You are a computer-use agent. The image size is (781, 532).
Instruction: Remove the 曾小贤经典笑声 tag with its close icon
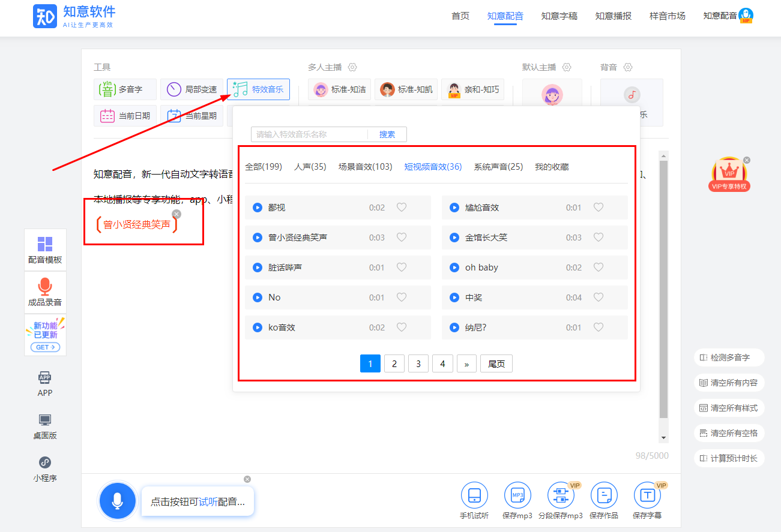pyautogui.click(x=176, y=214)
